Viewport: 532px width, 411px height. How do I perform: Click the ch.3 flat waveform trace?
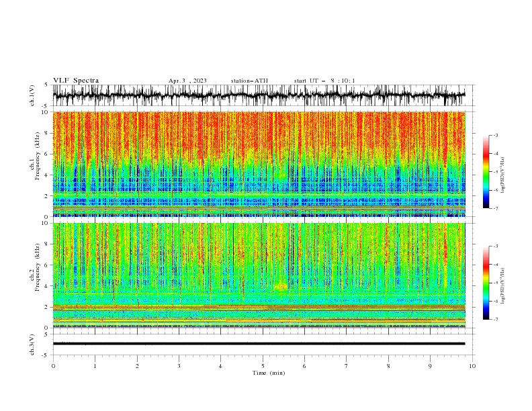[x=259, y=344]
